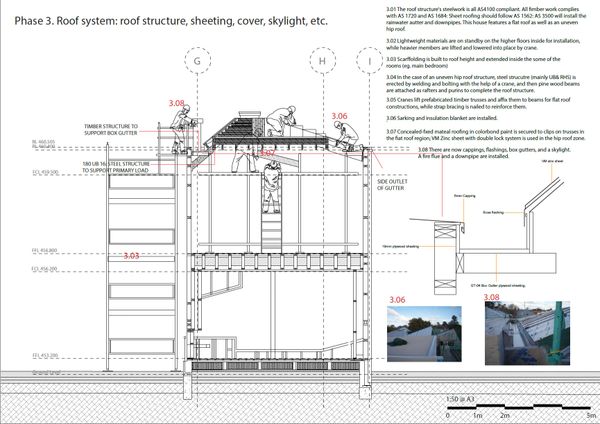Click the '1m' mark on the scale bar
Viewport: 600px width, 424px height.
pyautogui.click(x=477, y=415)
